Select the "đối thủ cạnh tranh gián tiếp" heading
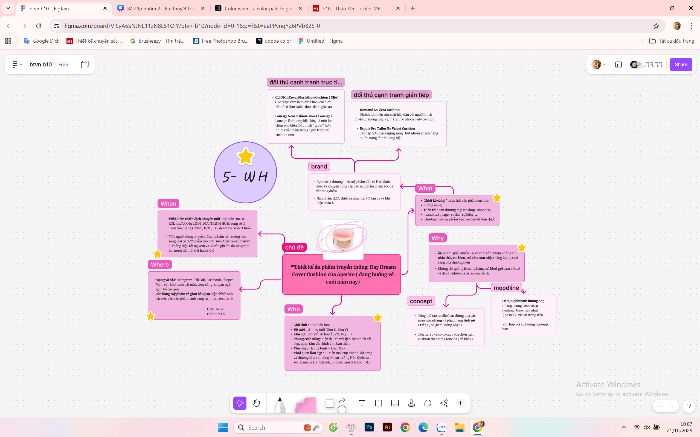This screenshot has width=700, height=437. pyautogui.click(x=391, y=95)
